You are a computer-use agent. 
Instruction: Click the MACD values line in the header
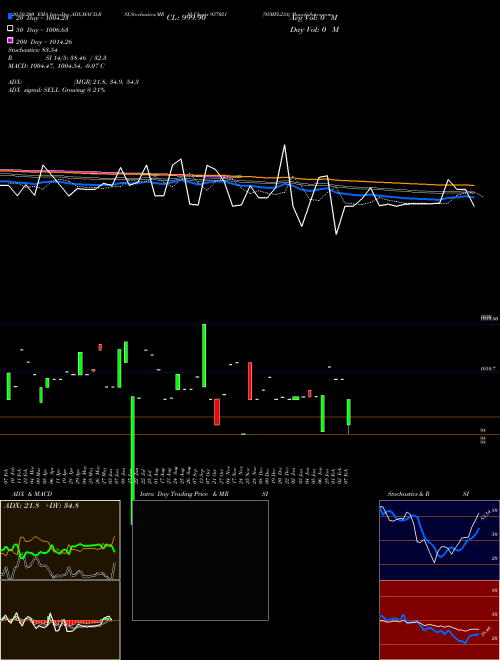coord(56,66)
